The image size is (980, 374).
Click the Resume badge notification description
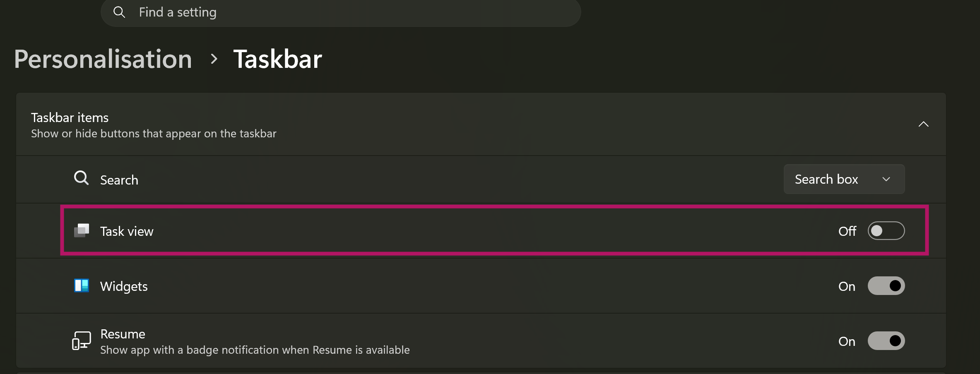[255, 350]
